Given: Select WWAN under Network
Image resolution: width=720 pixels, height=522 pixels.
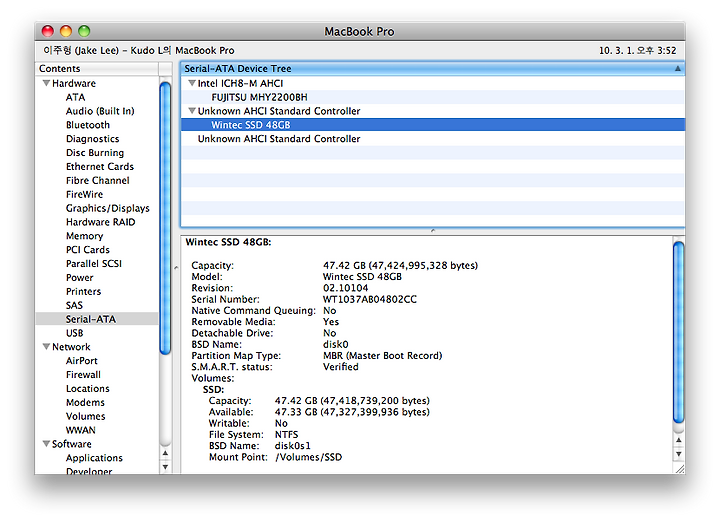Looking at the screenshot, I should click(81, 430).
